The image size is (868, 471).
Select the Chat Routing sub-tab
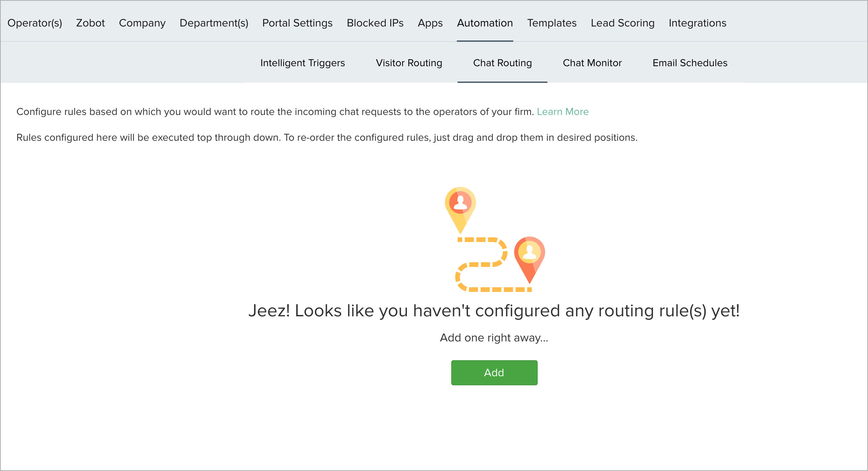click(502, 63)
